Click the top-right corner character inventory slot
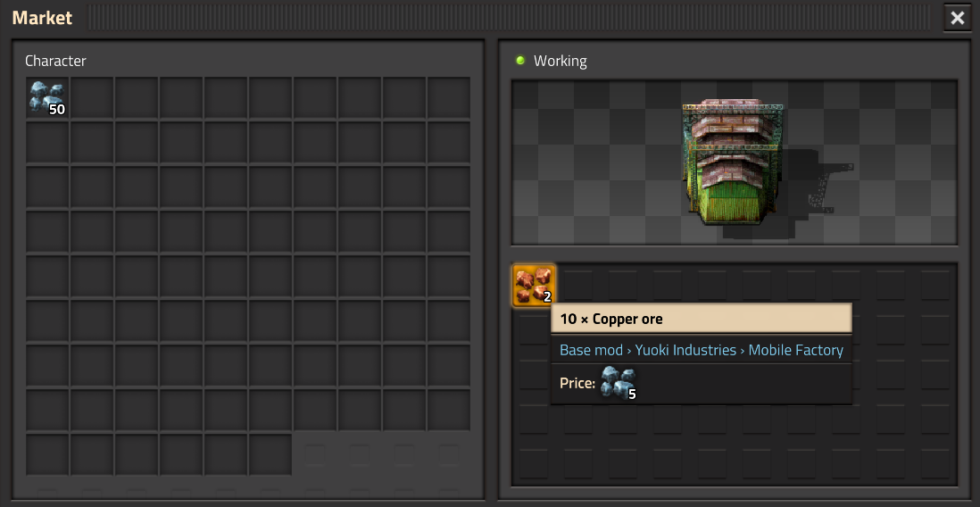Viewport: 980px width, 507px height. (x=449, y=98)
